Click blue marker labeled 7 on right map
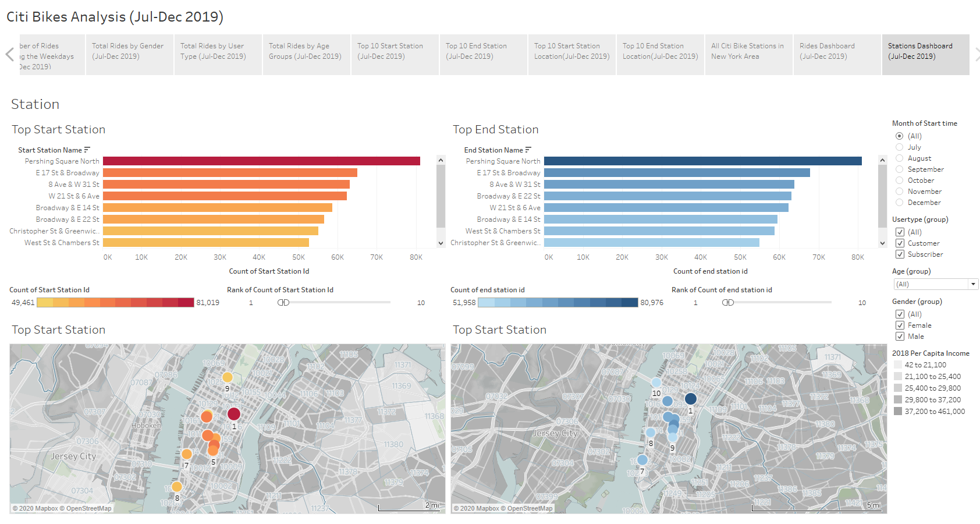This screenshot has width=980, height=524. [x=642, y=460]
